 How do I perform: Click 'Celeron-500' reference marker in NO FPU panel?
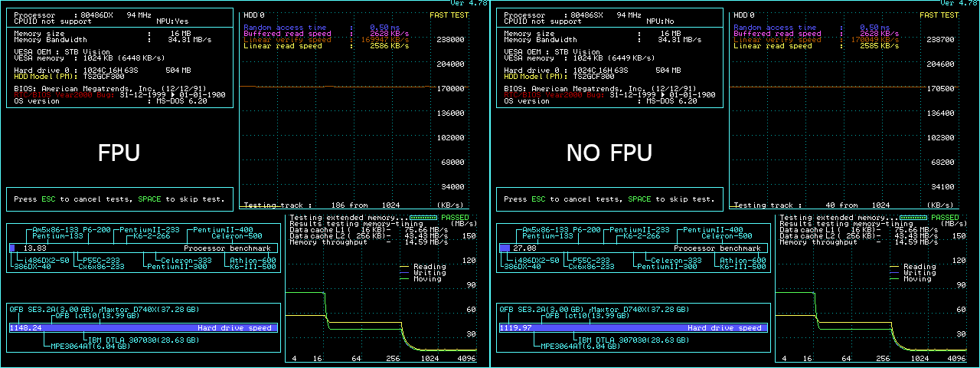[727, 236]
